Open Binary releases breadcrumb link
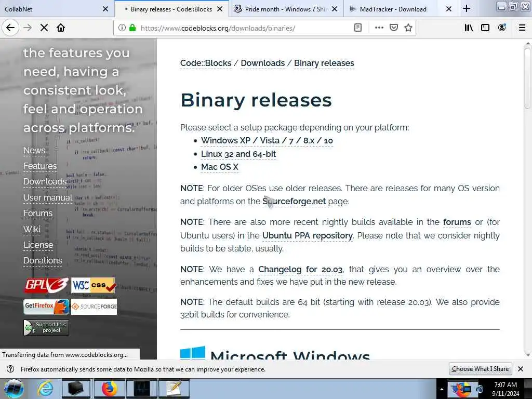Viewport: 532px width, 399px height. click(x=324, y=63)
